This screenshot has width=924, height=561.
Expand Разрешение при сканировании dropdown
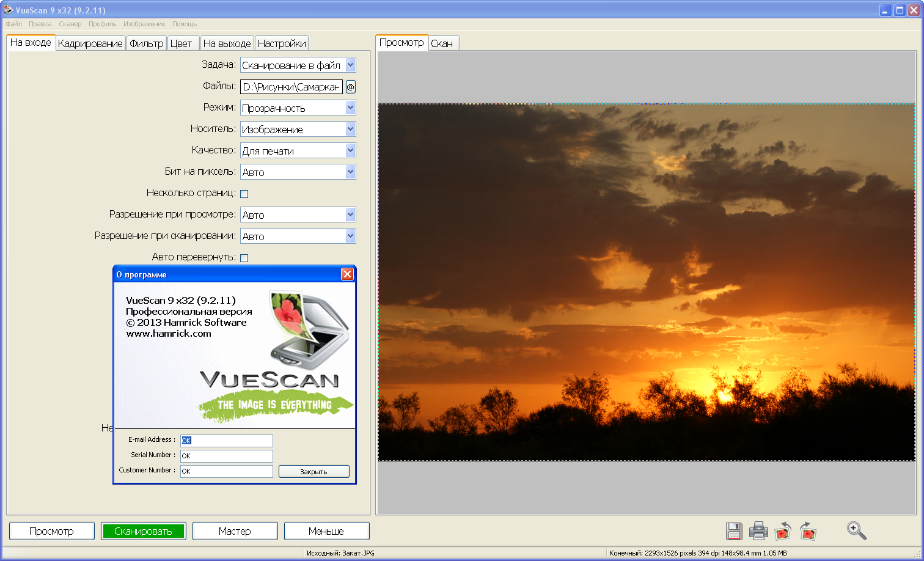(x=350, y=236)
